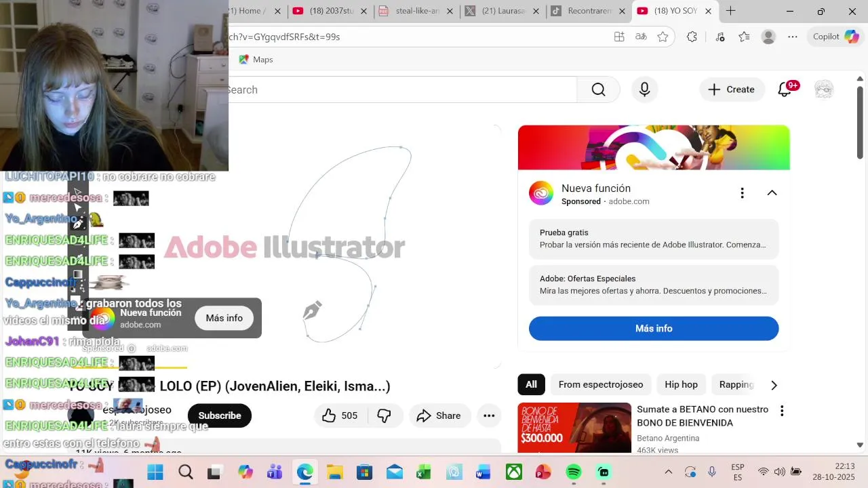The width and height of the screenshot is (868, 488).
Task: Open the volume control in system tray
Action: pyautogui.click(x=779, y=472)
